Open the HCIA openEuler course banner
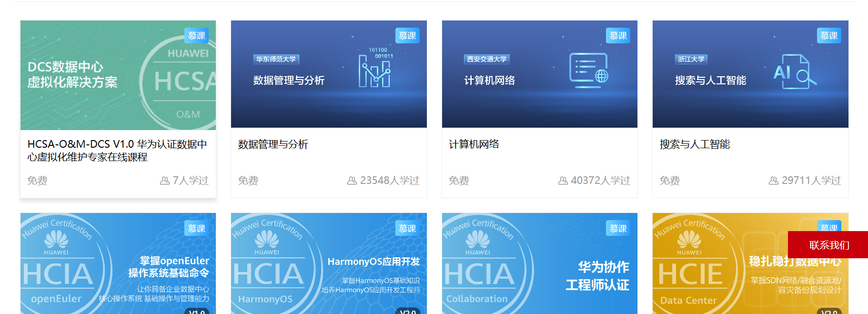Image resolution: width=868 pixels, height=314 pixels. (118, 263)
